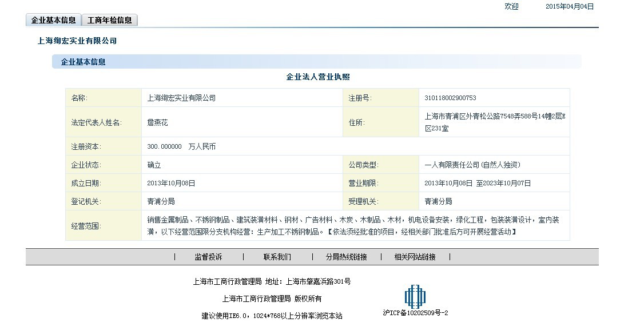Click the 企业状态 value 确立
Screen dimensions: 644x330
click(x=154, y=165)
